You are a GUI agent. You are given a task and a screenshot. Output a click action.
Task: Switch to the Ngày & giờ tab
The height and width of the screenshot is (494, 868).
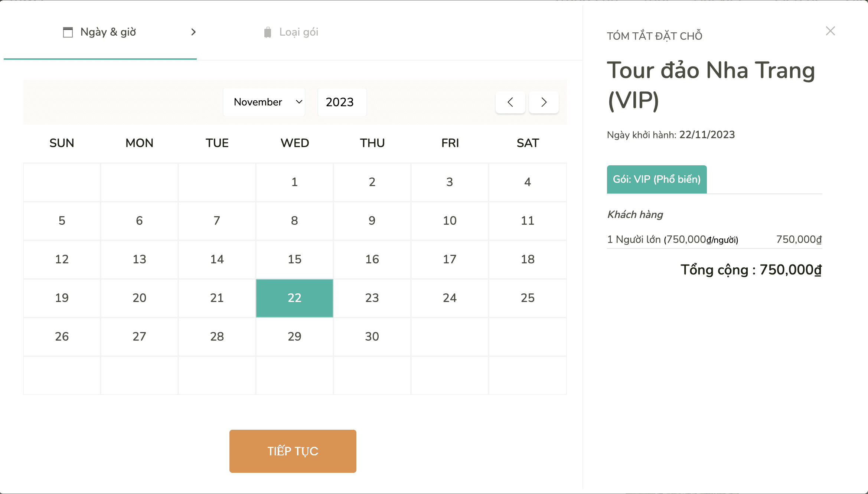pos(108,32)
